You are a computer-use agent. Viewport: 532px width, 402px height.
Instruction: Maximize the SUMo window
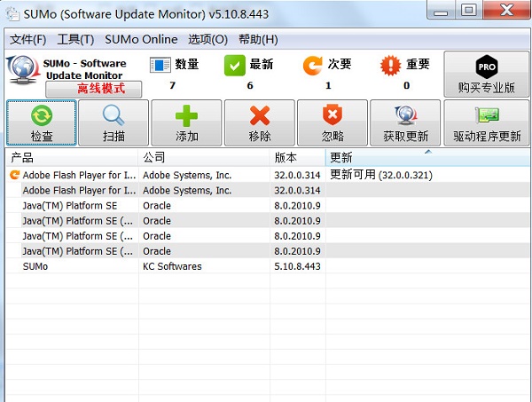[x=468, y=10]
